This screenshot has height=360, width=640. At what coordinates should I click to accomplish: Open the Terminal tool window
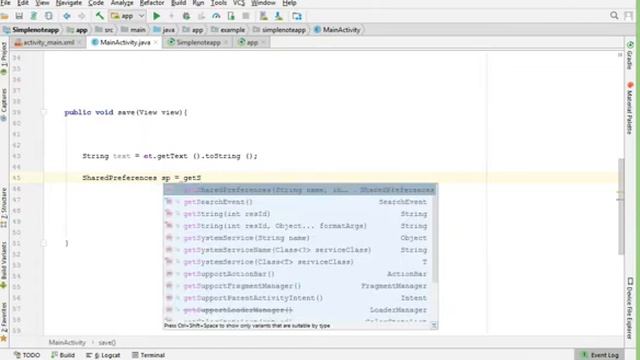(149, 355)
